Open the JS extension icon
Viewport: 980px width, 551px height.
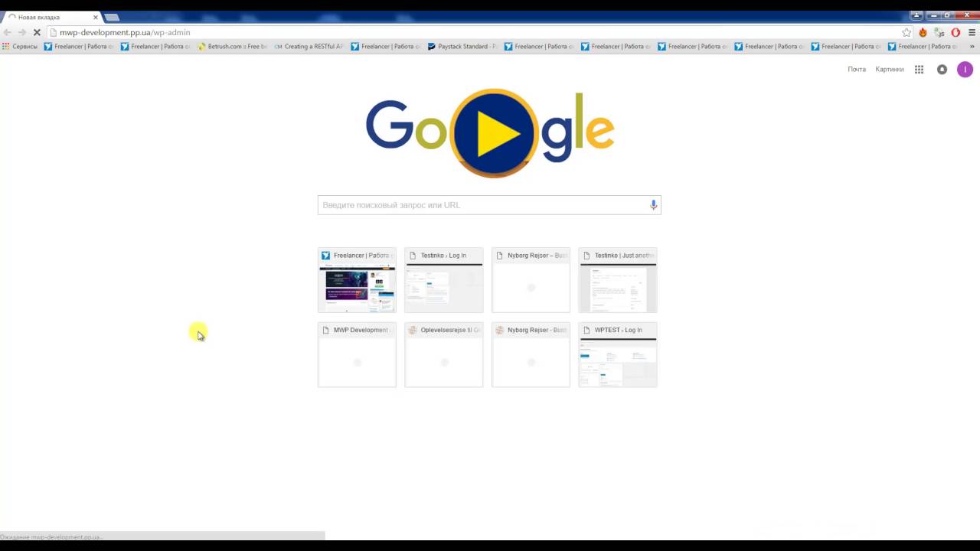point(939,33)
